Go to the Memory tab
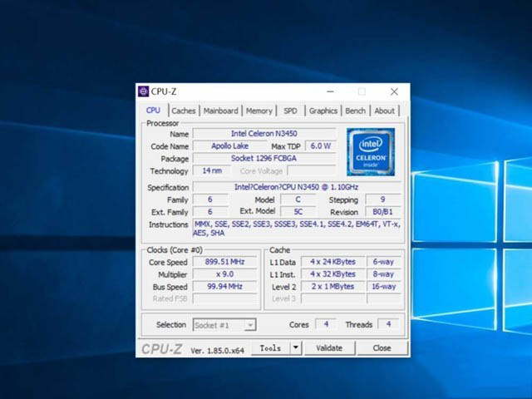 coord(259,111)
